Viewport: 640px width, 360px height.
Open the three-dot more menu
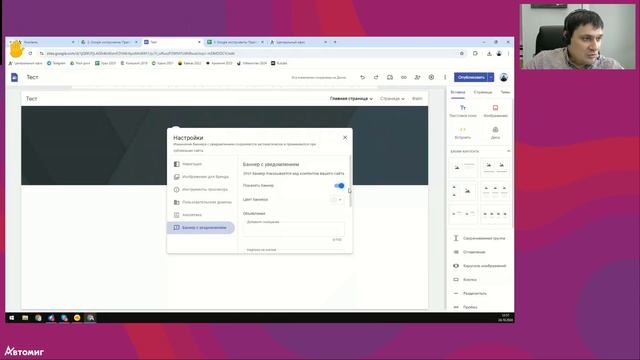click(x=445, y=77)
